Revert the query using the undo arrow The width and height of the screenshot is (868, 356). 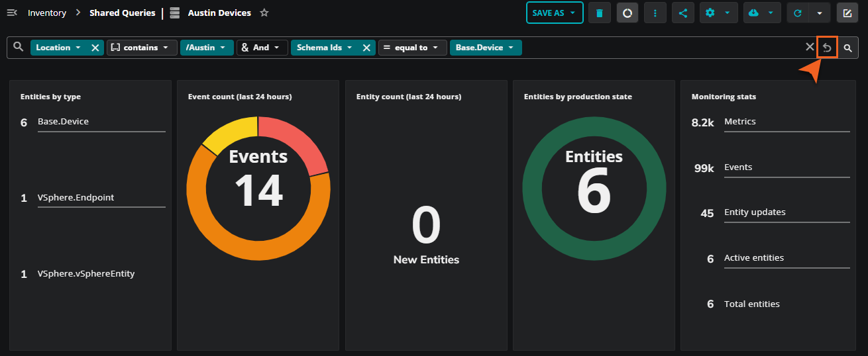tap(827, 48)
